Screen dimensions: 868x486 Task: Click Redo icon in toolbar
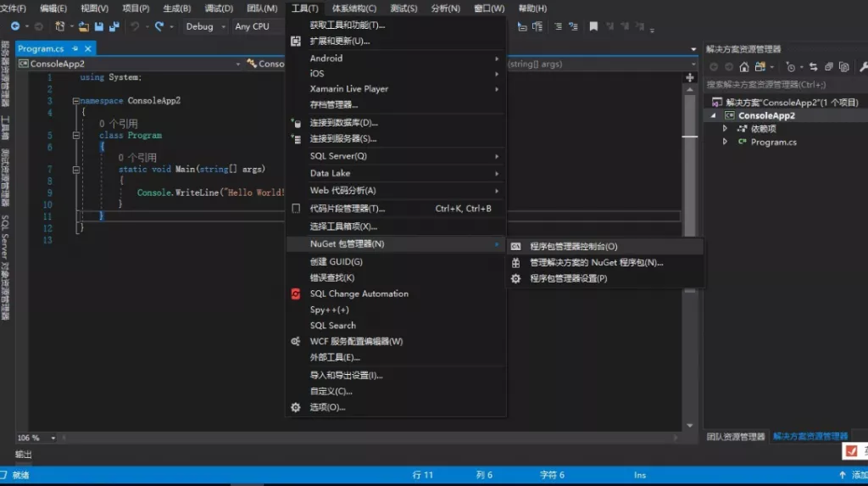pyautogui.click(x=159, y=26)
